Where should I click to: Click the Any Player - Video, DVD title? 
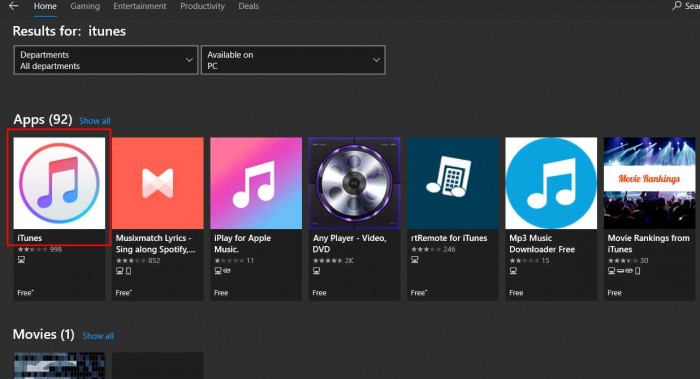click(x=350, y=244)
